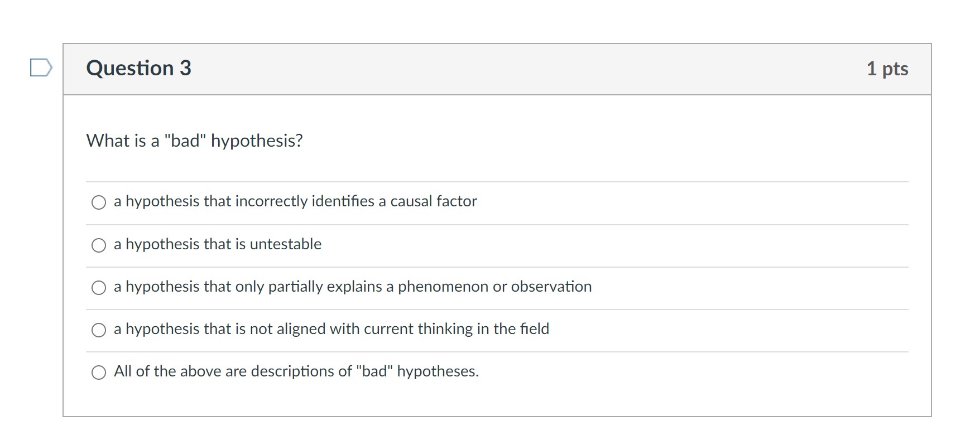
Task: Click the word 'untestable' in the second answer
Action: tap(286, 244)
